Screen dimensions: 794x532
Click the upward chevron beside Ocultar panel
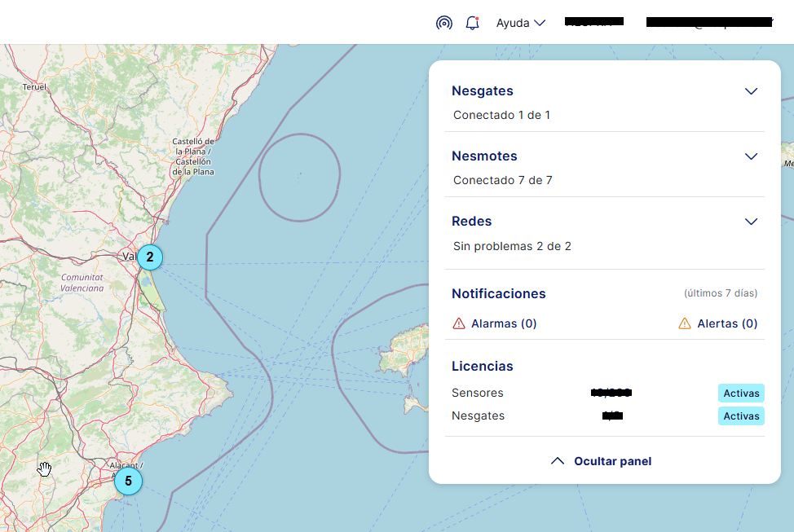(x=558, y=461)
